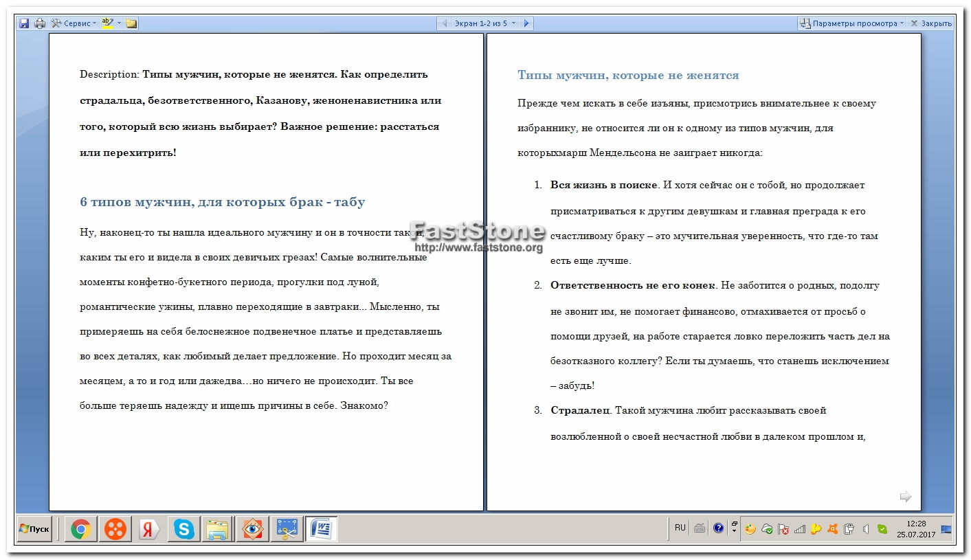This screenshot has height=560, width=971.
Task: Click the line ending with 'Знакомо?'
Action: (234, 405)
